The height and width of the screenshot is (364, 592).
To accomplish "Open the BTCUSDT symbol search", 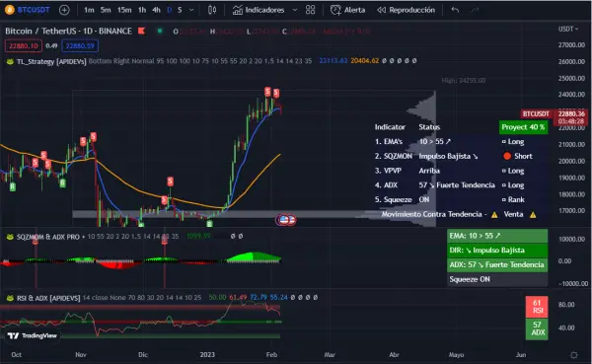I will [x=34, y=10].
